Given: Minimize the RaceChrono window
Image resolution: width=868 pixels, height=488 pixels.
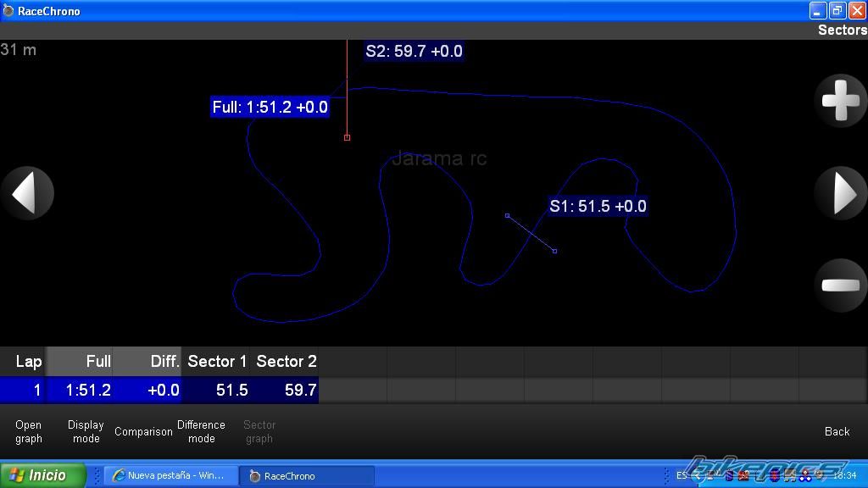Looking at the screenshot, I should 818,10.
